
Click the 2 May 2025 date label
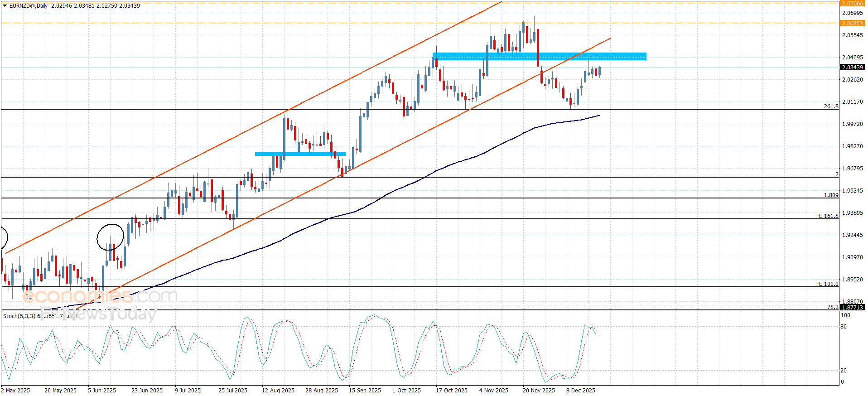click(x=15, y=391)
